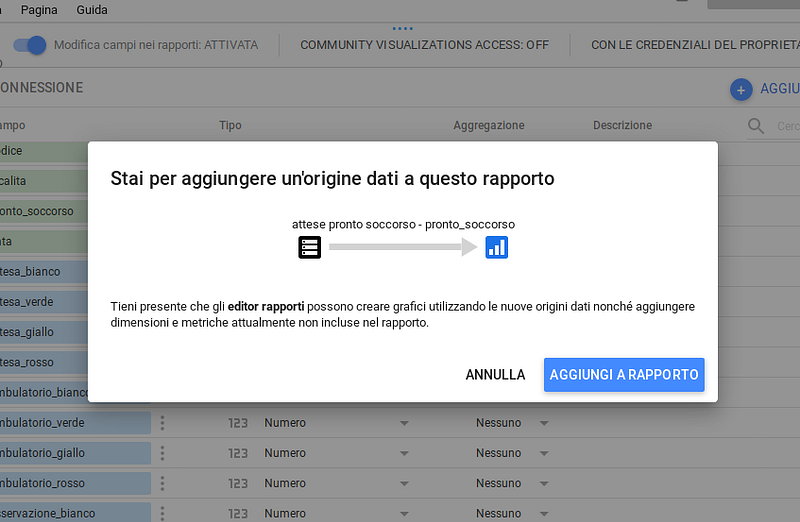Click the Tipo column header

point(231,126)
